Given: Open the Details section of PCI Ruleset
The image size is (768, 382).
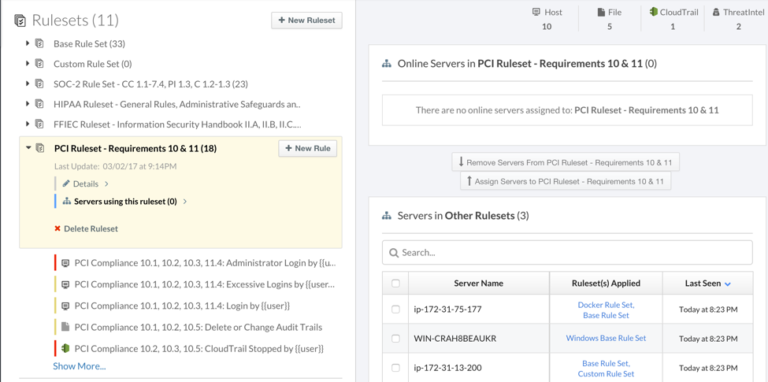Looking at the screenshot, I should point(86,184).
